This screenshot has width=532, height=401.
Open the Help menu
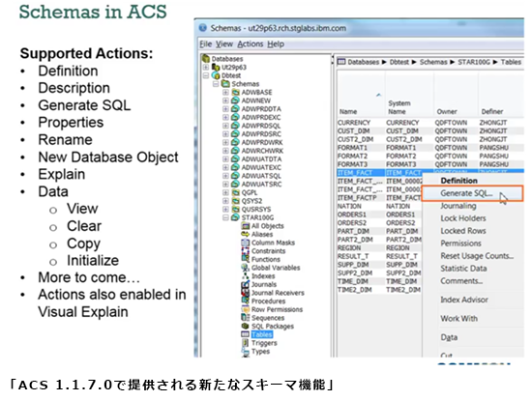[276, 44]
